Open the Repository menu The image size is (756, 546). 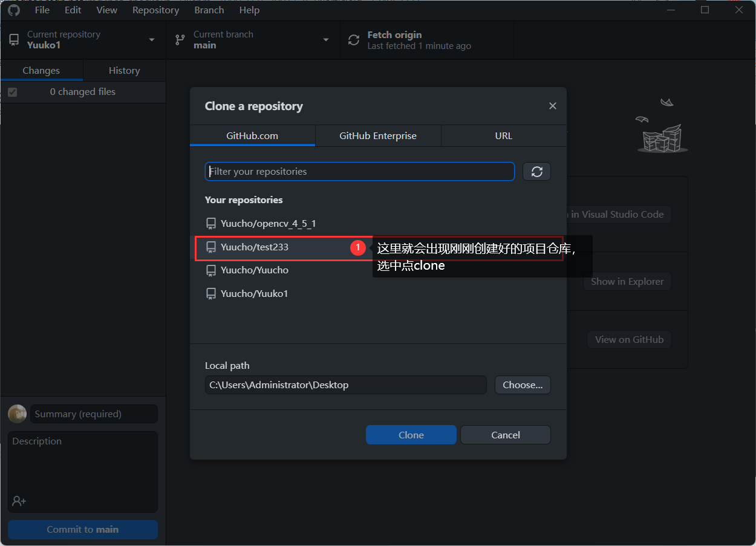pyautogui.click(x=155, y=10)
